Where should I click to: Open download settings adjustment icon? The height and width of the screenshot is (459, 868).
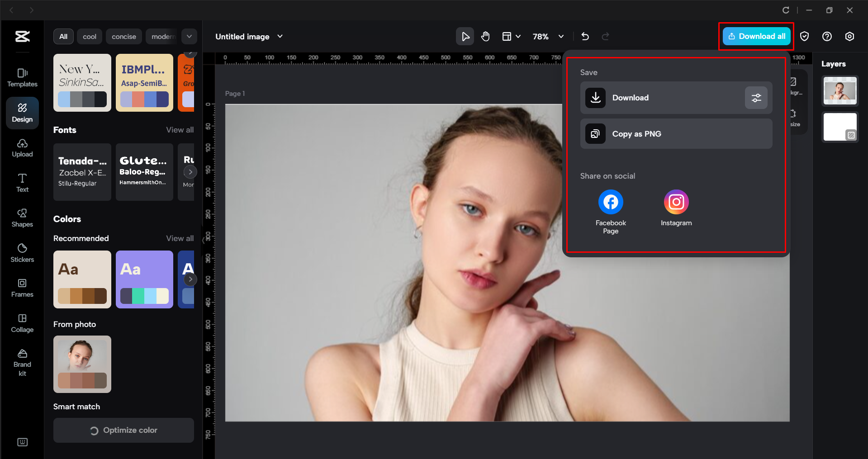coord(756,98)
